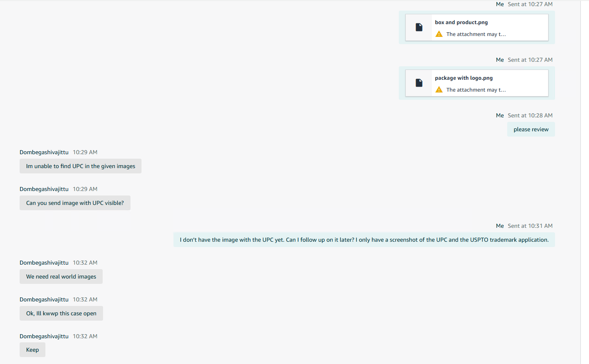Click the Dombegashivajittu name above "Im unable to find UPC"
Image resolution: width=589 pixels, height=364 pixels.
click(44, 153)
